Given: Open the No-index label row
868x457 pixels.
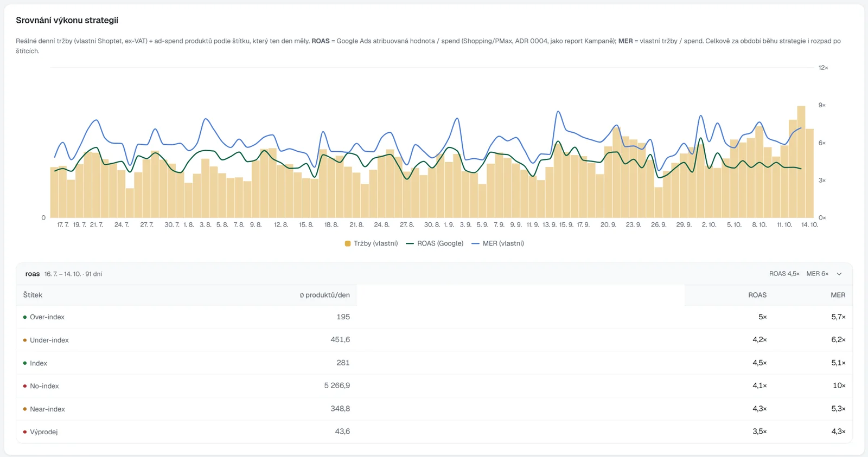Looking at the screenshot, I should pos(434,386).
